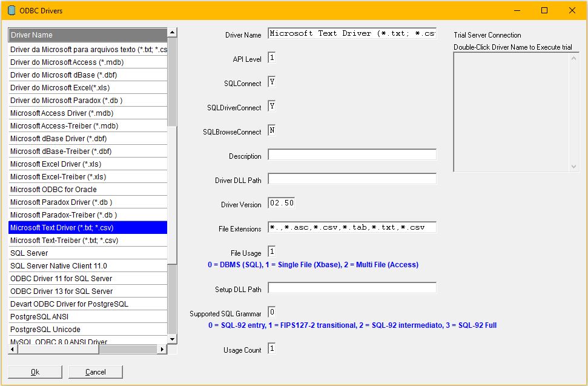The height and width of the screenshot is (386, 588).
Task: Select 'MySQL ODBC 8.0 ANSI Driver' row
Action: click(88, 341)
